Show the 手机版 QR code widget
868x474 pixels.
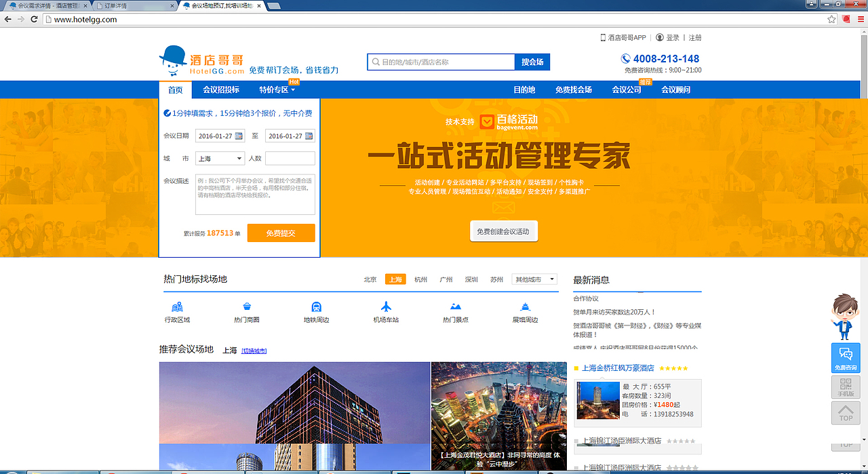point(846,387)
